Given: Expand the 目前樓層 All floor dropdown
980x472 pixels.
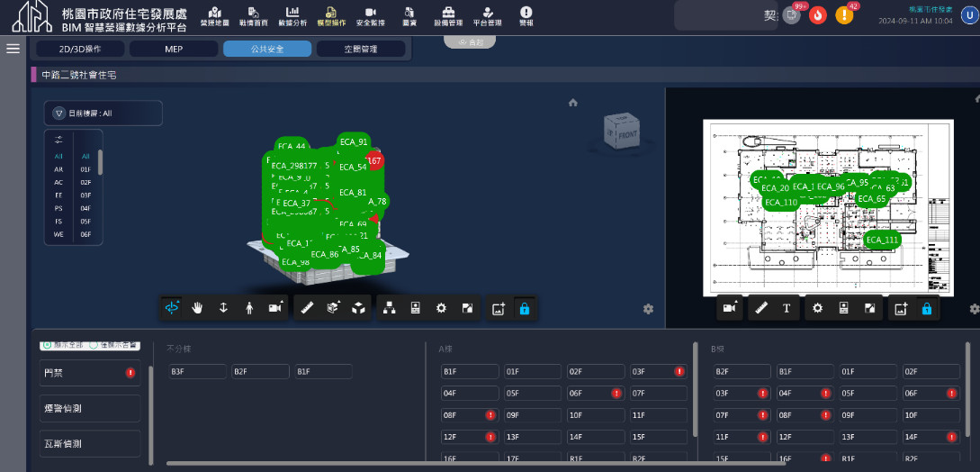Looking at the screenshot, I should click(x=103, y=113).
